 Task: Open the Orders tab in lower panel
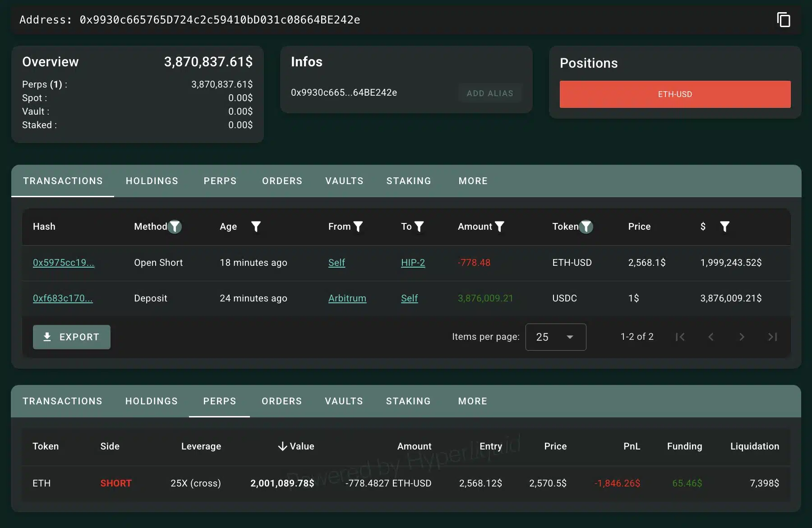[x=281, y=401]
